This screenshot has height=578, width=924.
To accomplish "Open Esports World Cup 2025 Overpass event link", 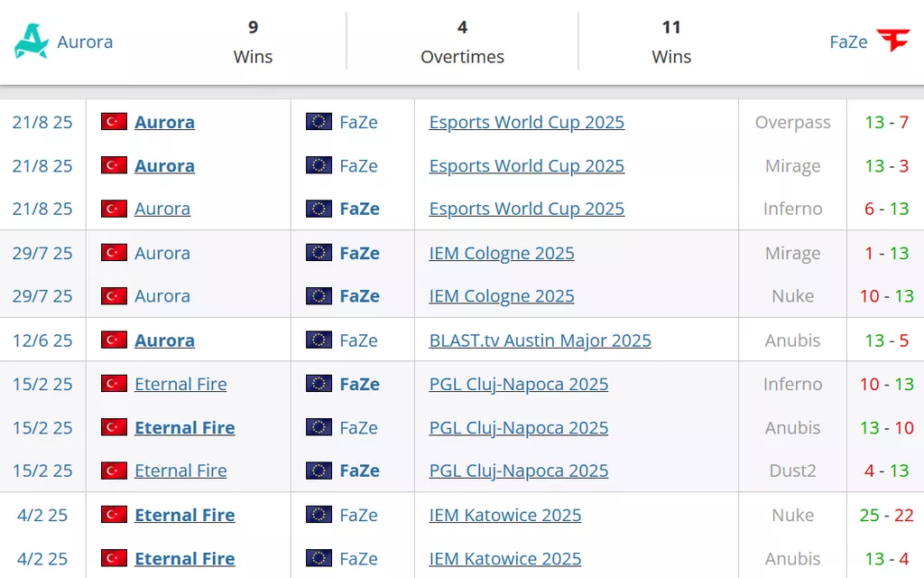I will (526, 122).
